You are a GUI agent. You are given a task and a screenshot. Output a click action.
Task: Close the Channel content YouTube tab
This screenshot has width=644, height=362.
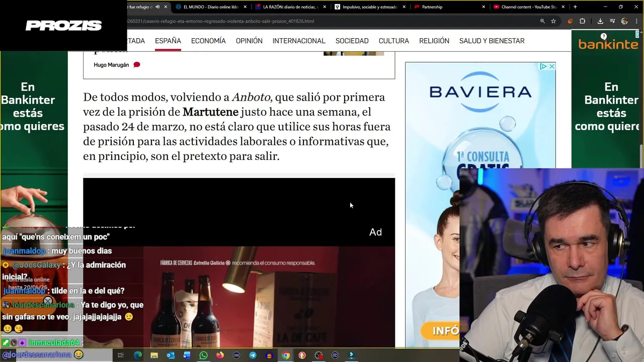[x=563, y=7]
